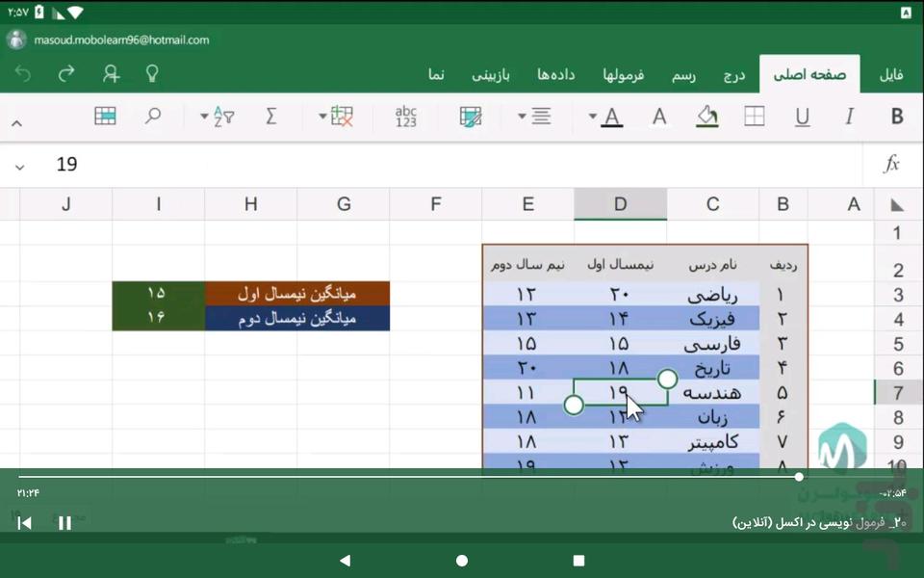
Task: Expand the formula bar chevron
Action: [x=19, y=167]
